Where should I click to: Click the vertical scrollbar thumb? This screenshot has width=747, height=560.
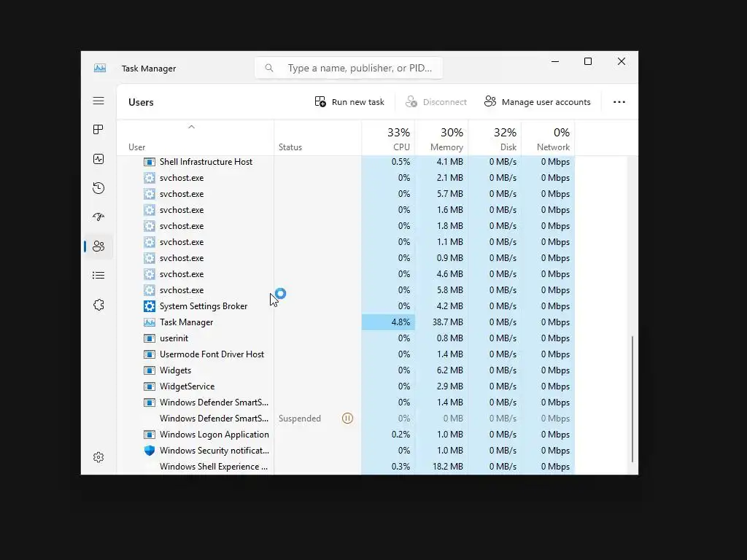coord(632,399)
